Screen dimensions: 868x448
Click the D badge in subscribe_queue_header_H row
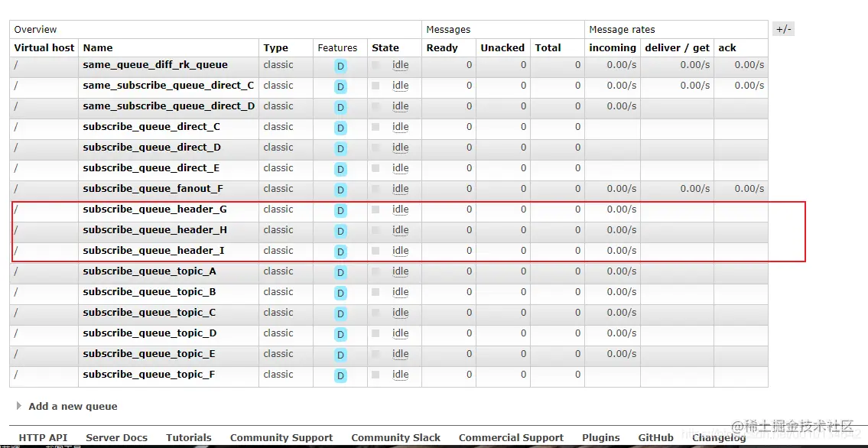pyautogui.click(x=340, y=231)
